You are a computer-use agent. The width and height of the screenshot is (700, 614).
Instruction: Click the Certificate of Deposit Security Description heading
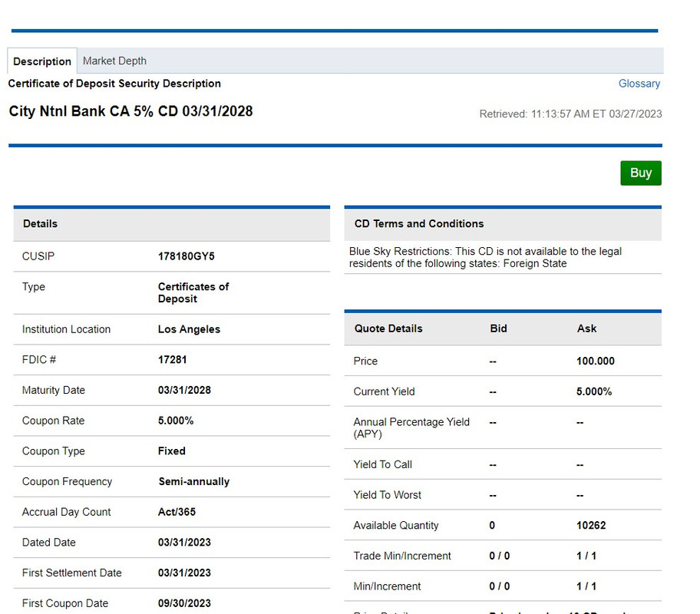pos(114,84)
